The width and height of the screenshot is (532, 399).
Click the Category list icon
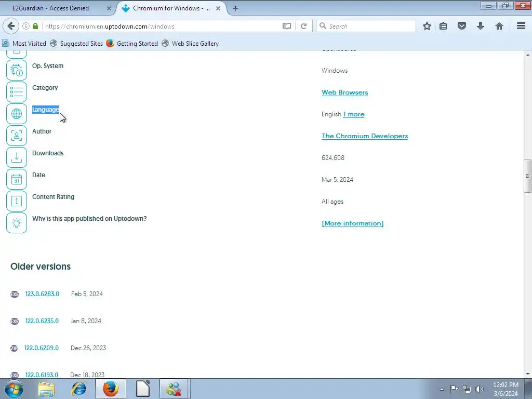pyautogui.click(x=17, y=92)
